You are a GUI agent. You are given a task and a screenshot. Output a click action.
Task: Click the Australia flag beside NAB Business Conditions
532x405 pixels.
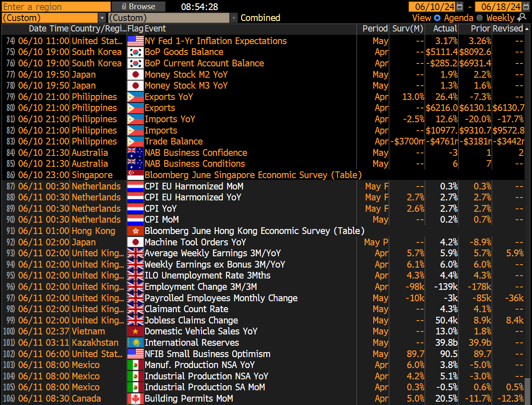tap(135, 164)
